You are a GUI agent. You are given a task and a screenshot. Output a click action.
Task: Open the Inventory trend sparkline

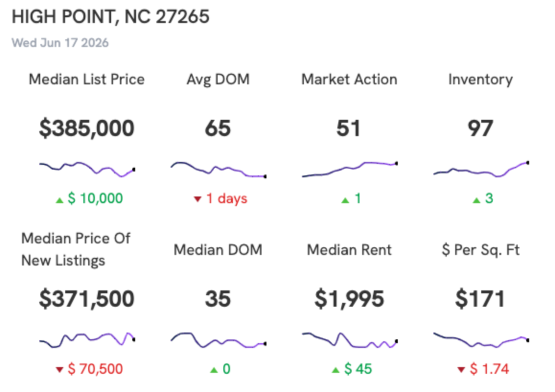(x=481, y=169)
